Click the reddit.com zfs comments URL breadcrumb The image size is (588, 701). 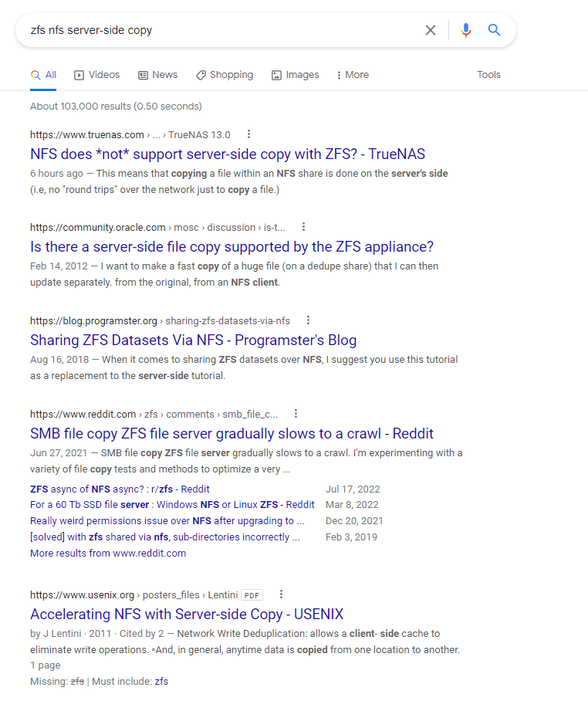click(x=154, y=415)
